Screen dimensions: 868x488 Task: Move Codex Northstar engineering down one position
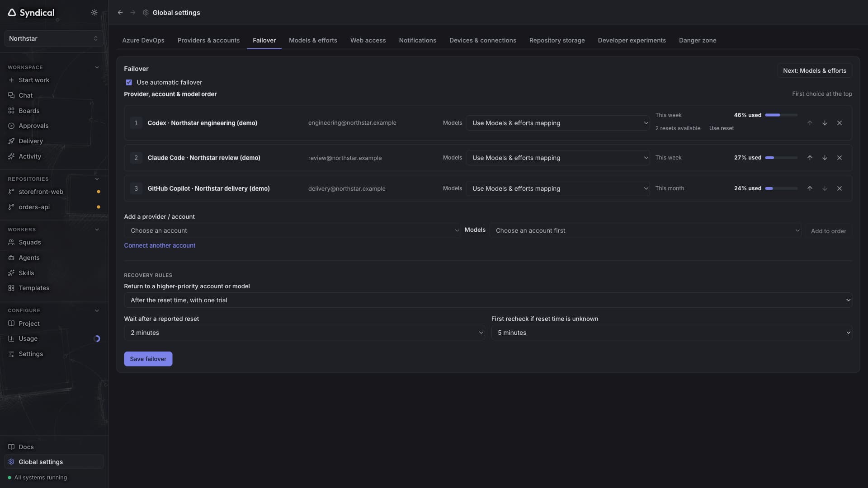click(825, 123)
